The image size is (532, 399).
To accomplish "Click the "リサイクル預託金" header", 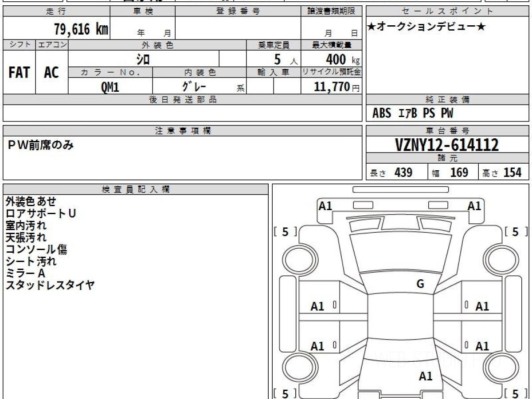I will (x=332, y=72).
